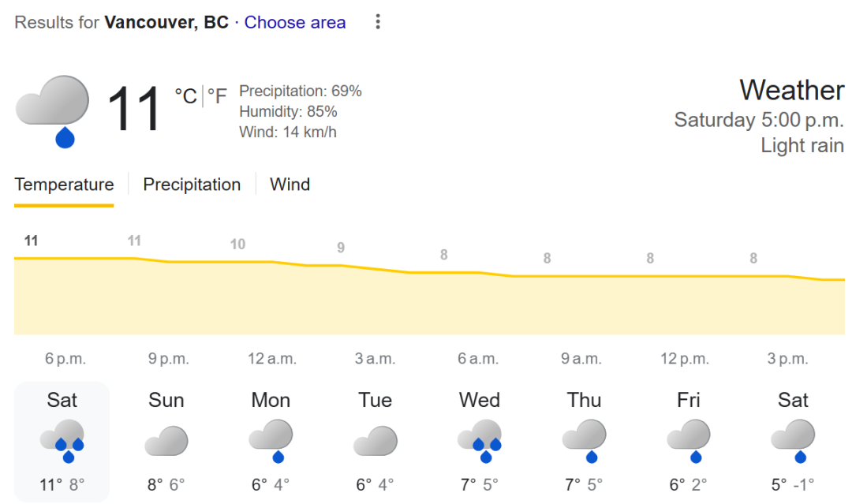The image size is (852, 504).
Task: Select the Temperature tab
Action: [x=64, y=185]
